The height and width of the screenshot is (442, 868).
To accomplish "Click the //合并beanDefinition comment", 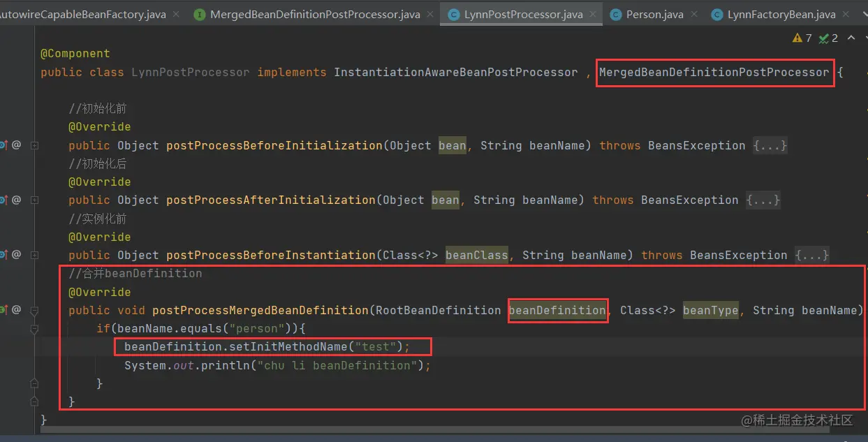I will tap(135, 273).
